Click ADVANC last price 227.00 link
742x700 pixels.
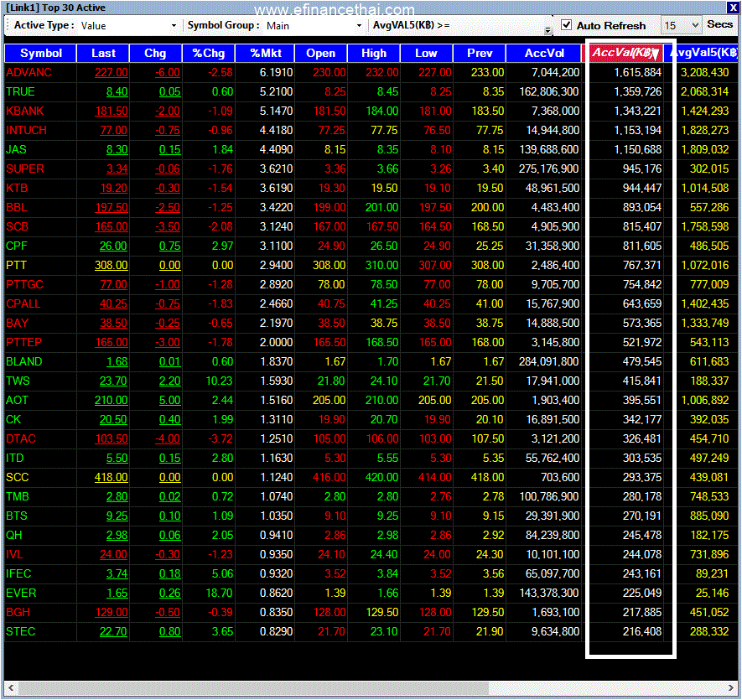coord(112,72)
